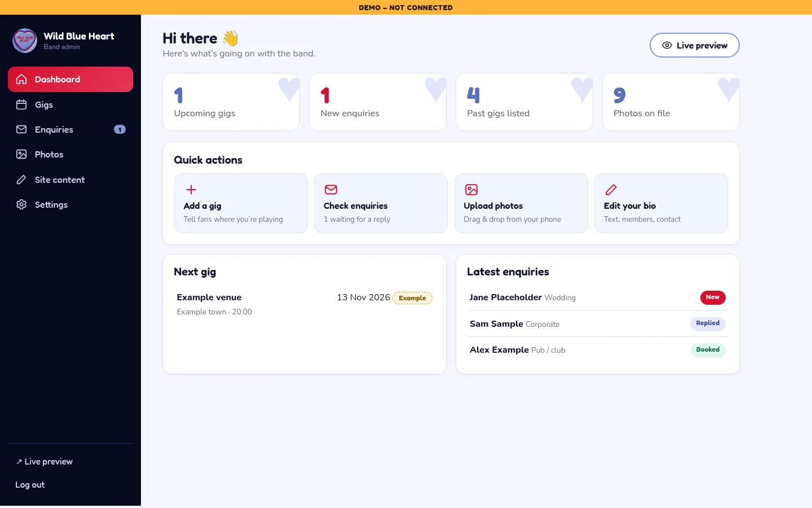Click the Wild Blue Heart band logo

coord(25,41)
